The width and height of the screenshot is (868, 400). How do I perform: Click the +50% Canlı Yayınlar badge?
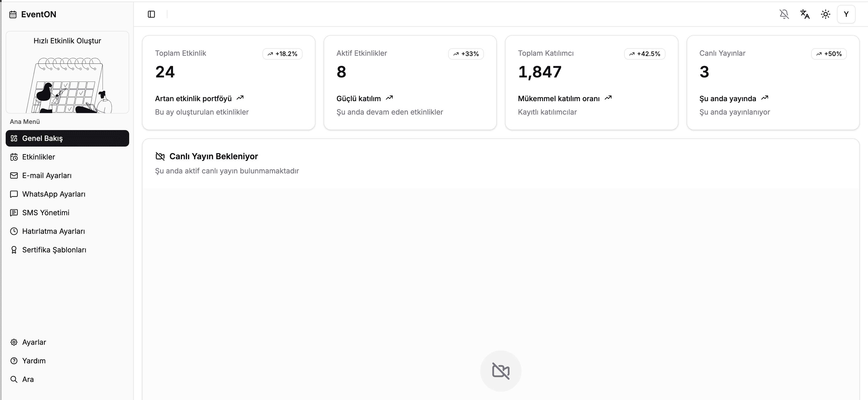pyautogui.click(x=828, y=54)
